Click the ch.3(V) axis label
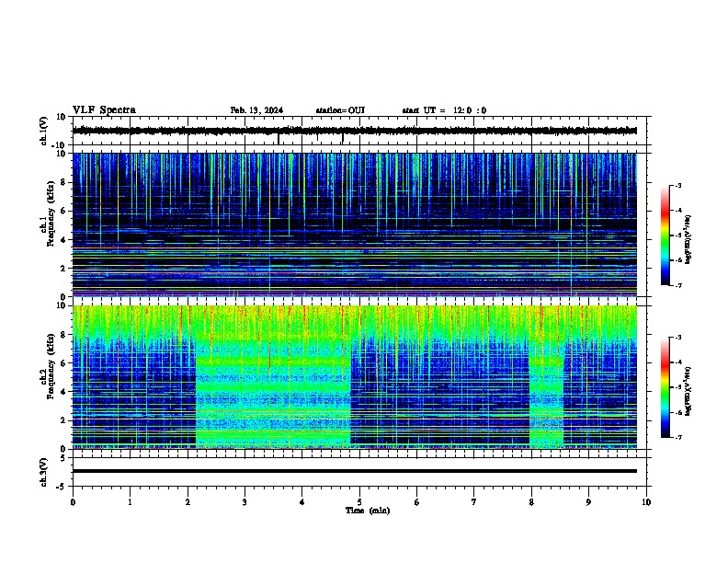728x563 pixels. (x=43, y=473)
